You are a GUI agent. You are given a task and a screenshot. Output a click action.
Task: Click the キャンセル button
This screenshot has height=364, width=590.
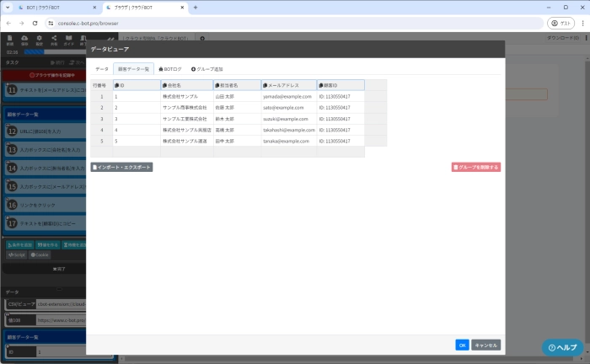[x=485, y=345]
